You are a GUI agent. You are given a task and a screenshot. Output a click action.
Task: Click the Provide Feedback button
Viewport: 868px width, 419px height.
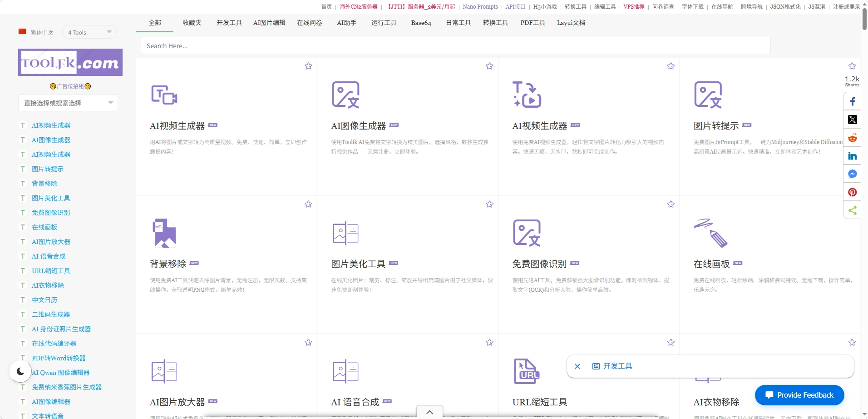pos(799,395)
